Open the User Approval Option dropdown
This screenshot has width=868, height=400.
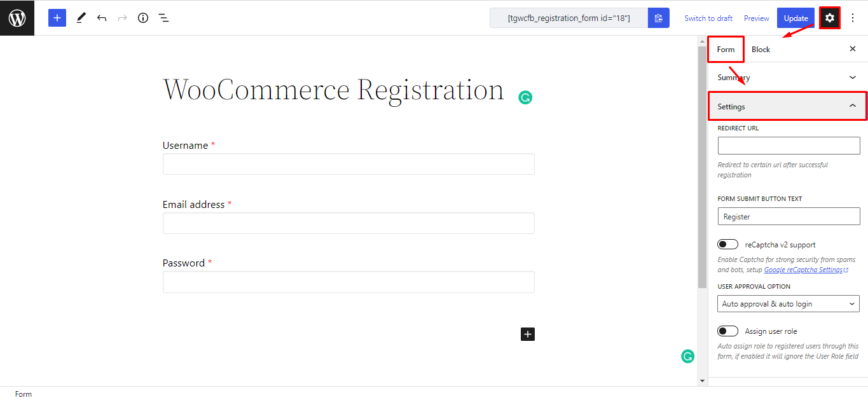[787, 303]
